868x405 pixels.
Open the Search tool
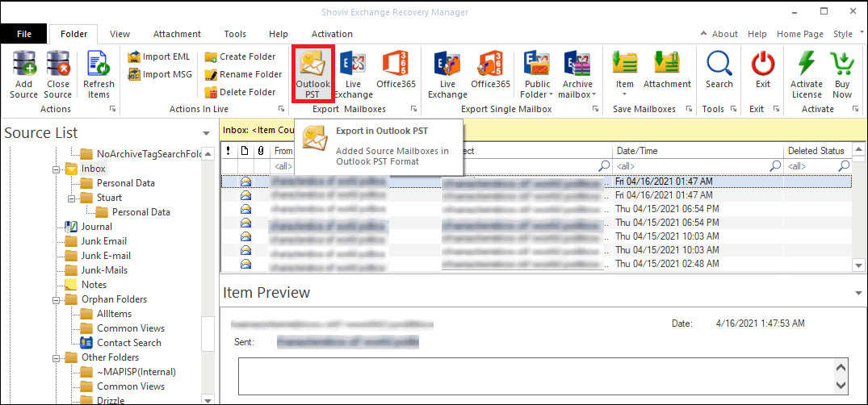[719, 69]
